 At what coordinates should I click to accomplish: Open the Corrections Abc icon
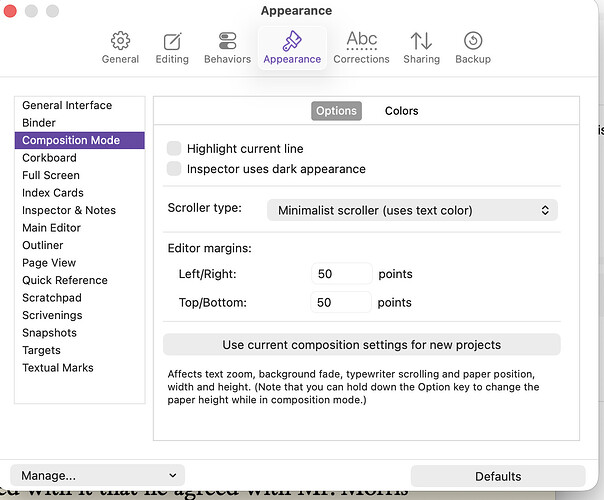pyautogui.click(x=361, y=40)
